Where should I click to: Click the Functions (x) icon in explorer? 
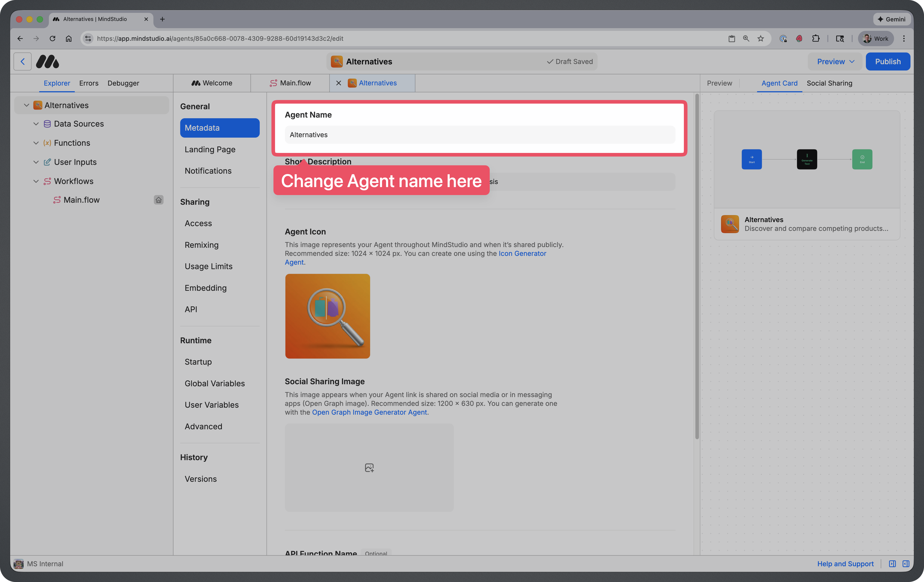coord(47,143)
